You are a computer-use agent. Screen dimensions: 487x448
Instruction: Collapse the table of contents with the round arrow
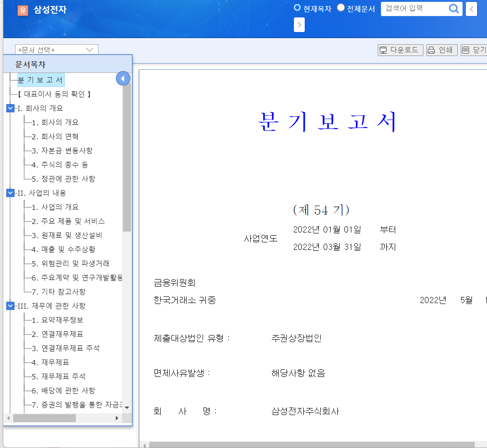[x=123, y=79]
